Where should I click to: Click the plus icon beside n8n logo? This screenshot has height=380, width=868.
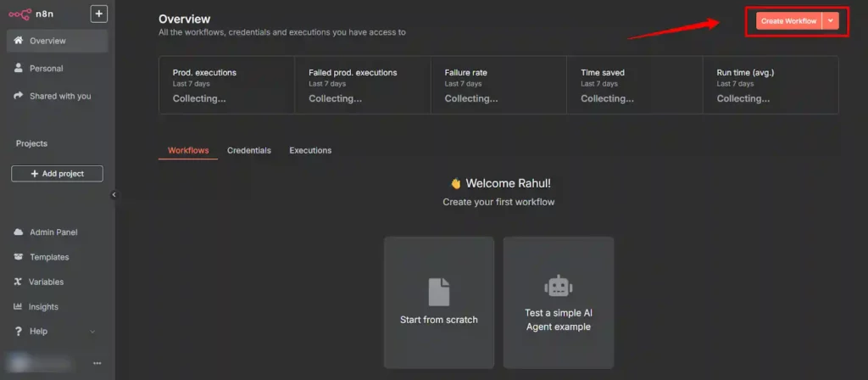tap(99, 14)
